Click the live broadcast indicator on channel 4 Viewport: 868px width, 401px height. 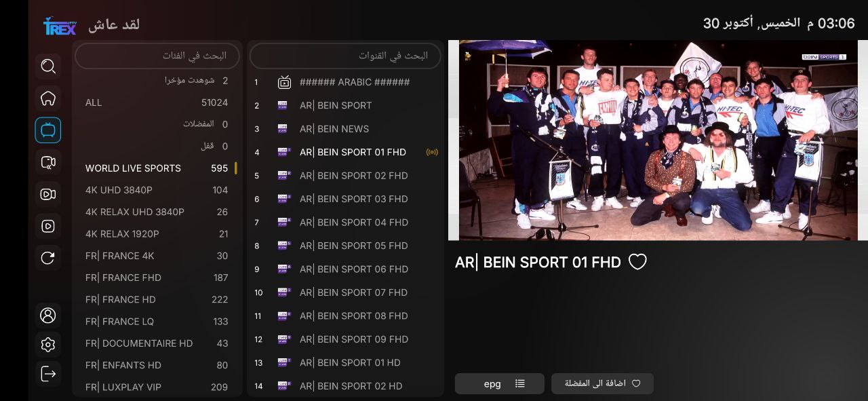(x=432, y=152)
